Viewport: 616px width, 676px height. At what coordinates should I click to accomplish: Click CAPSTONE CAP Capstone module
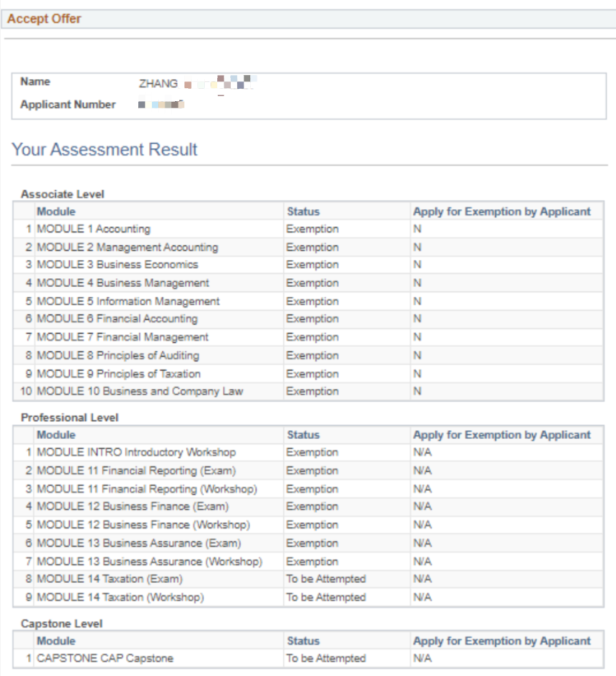(x=104, y=659)
